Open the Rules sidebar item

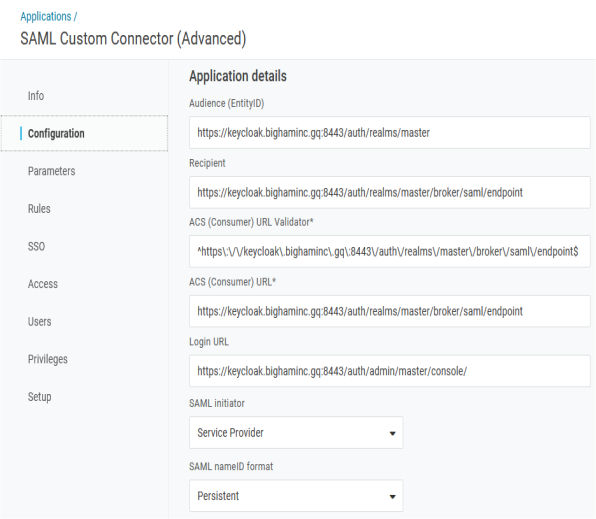pyautogui.click(x=39, y=209)
